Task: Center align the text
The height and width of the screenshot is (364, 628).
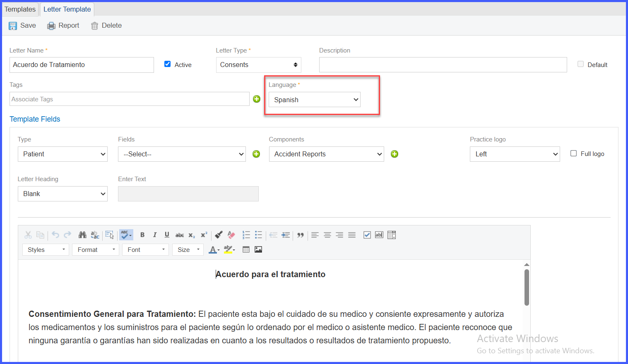Action: [x=327, y=235]
